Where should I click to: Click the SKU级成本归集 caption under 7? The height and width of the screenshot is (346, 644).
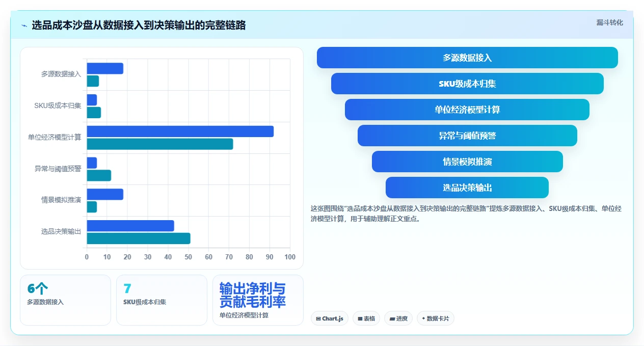(x=145, y=302)
